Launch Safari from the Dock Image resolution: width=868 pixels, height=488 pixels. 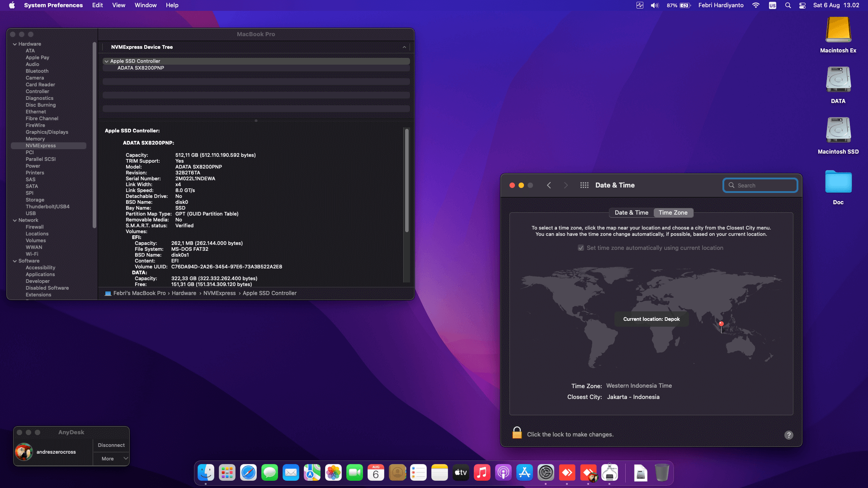pyautogui.click(x=248, y=473)
